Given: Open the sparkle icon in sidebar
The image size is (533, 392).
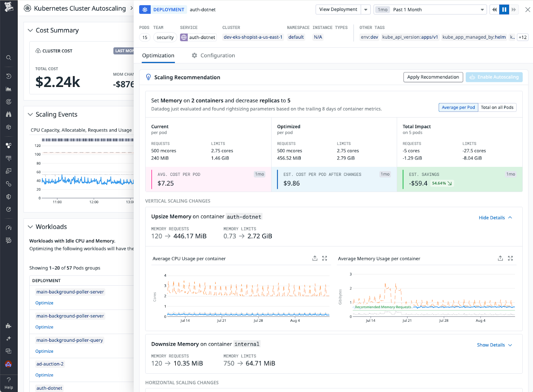Looking at the screenshot, I should pyautogui.click(x=9, y=338).
